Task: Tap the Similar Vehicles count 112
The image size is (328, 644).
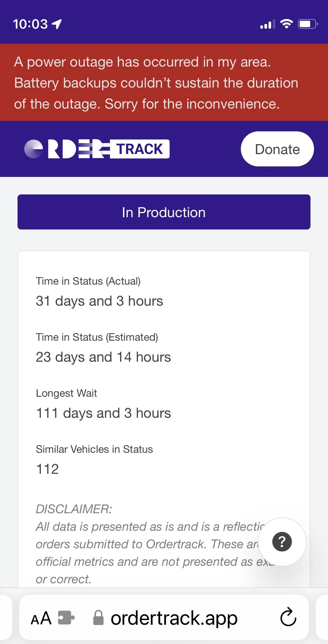Action: point(48,469)
